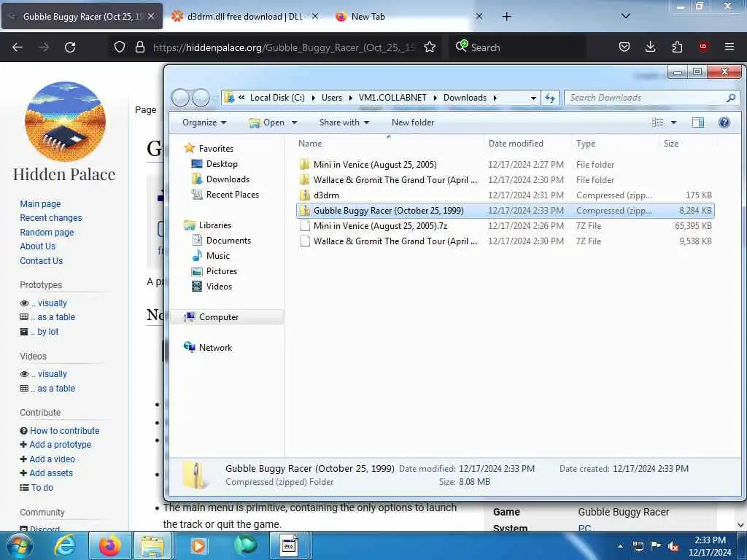The width and height of the screenshot is (747, 560).
Task: Select Mini in Venice folder
Action: coord(505,165)
